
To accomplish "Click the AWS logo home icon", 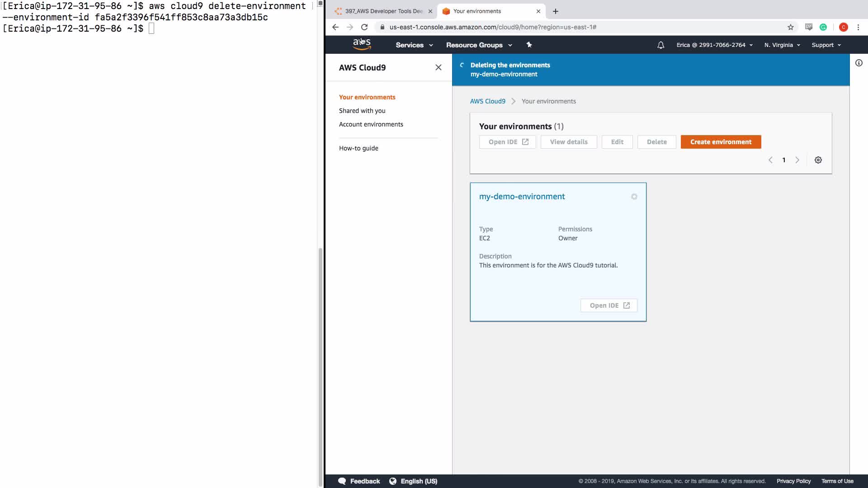I will pyautogui.click(x=362, y=44).
